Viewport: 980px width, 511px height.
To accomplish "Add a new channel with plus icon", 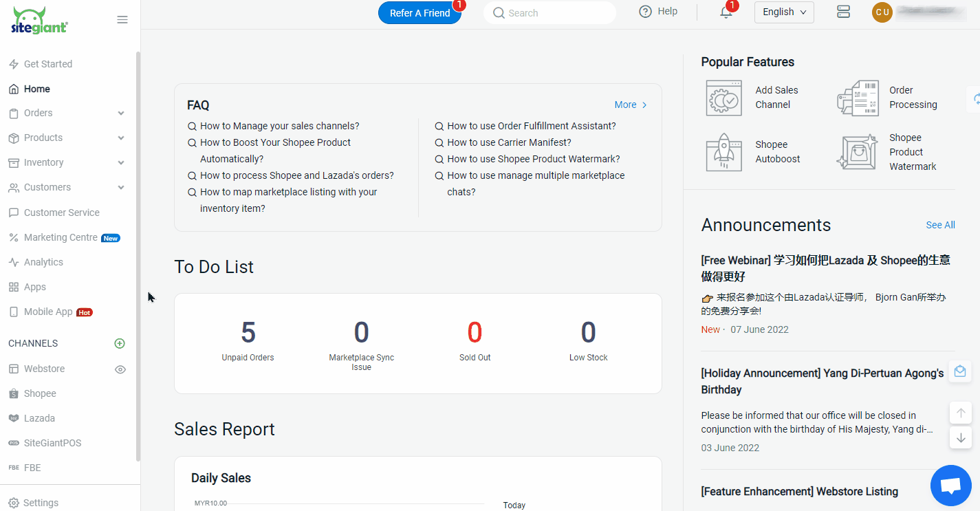I will pyautogui.click(x=120, y=343).
